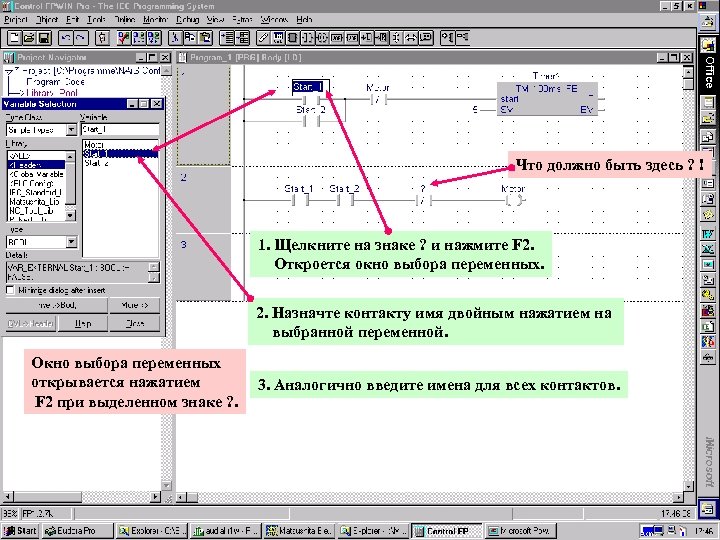Select Matsushita_Lib in the Library list
Screen dimensions: 720x540
tap(34, 202)
